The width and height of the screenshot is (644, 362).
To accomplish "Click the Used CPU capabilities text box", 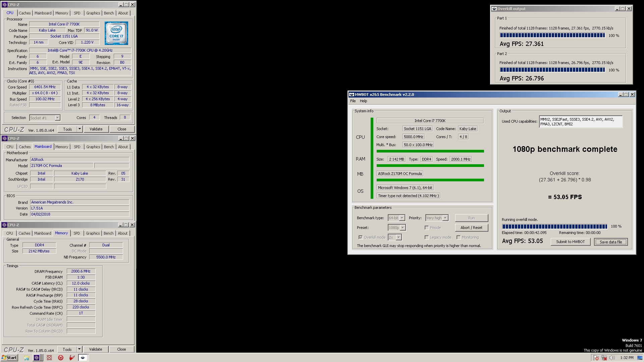I will 581,122.
